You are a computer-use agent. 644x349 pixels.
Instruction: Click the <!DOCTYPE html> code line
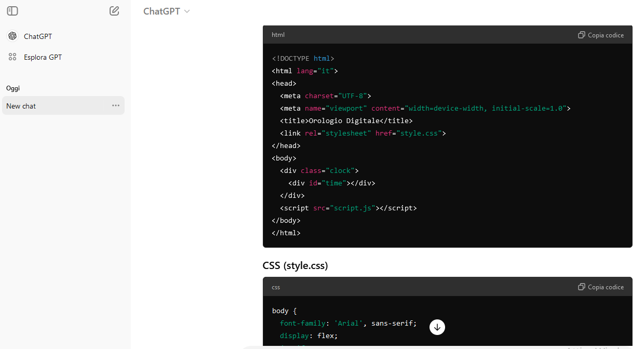(x=303, y=58)
